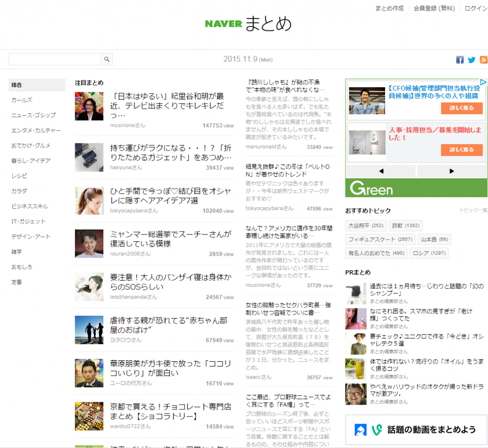Click the ad previous arrow
This screenshot has width=488, height=448.
click(381, 171)
